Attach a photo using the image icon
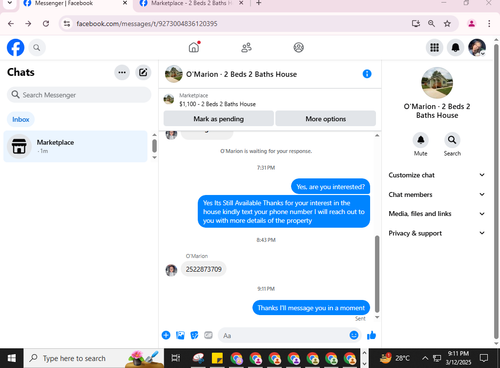The height and width of the screenshot is (368, 500). point(180,335)
